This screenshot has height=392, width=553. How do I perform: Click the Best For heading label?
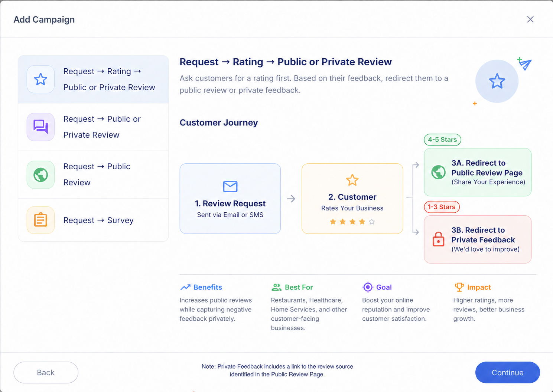coord(299,287)
